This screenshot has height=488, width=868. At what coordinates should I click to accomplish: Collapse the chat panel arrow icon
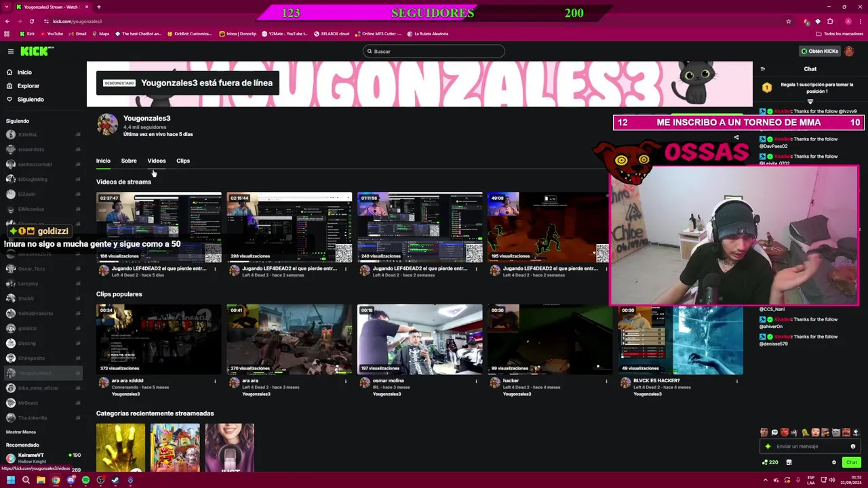pyautogui.click(x=763, y=69)
